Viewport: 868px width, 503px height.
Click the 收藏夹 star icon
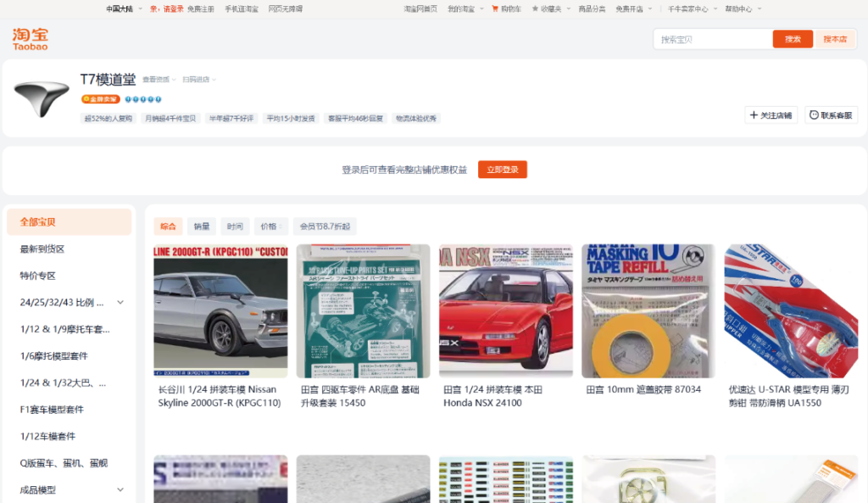pos(536,8)
